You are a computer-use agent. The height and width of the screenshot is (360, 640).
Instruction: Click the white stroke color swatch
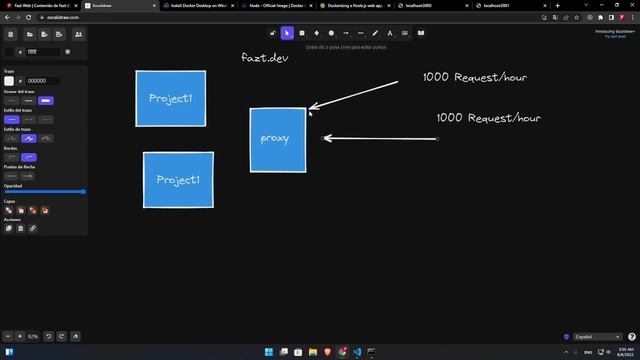click(x=9, y=81)
